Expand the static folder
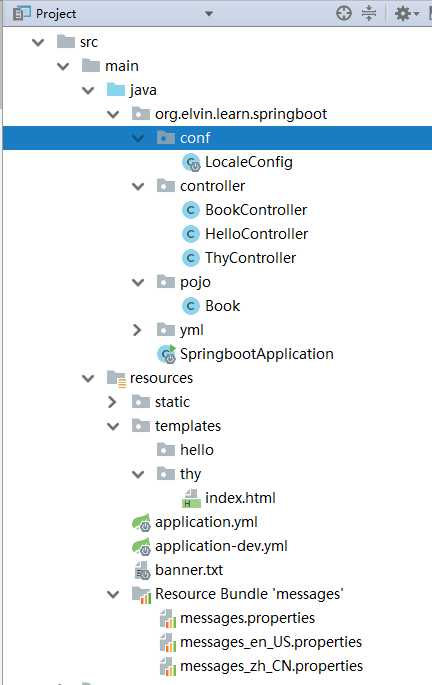The image size is (432, 685). pyautogui.click(x=112, y=402)
